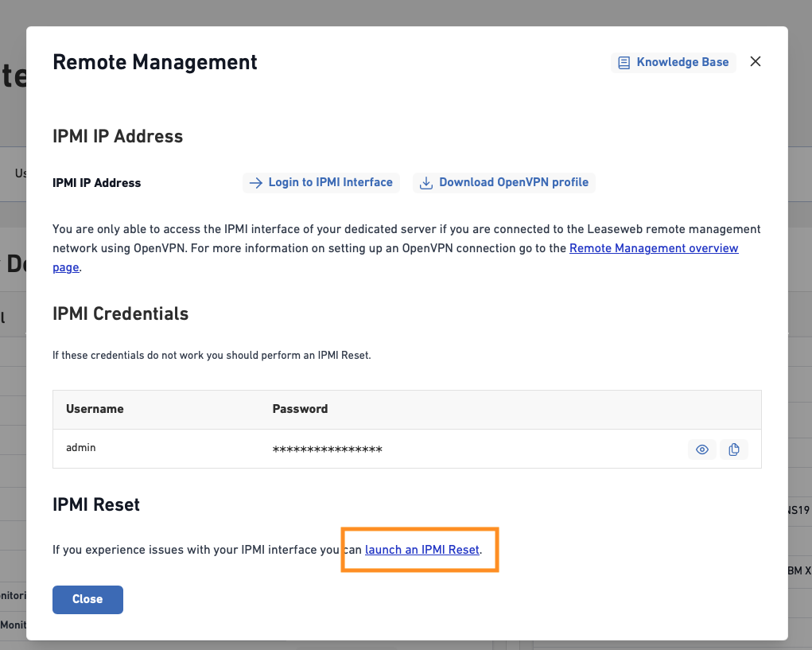Open the Remote Management overview page link
The image size is (812, 650).
[x=654, y=248]
